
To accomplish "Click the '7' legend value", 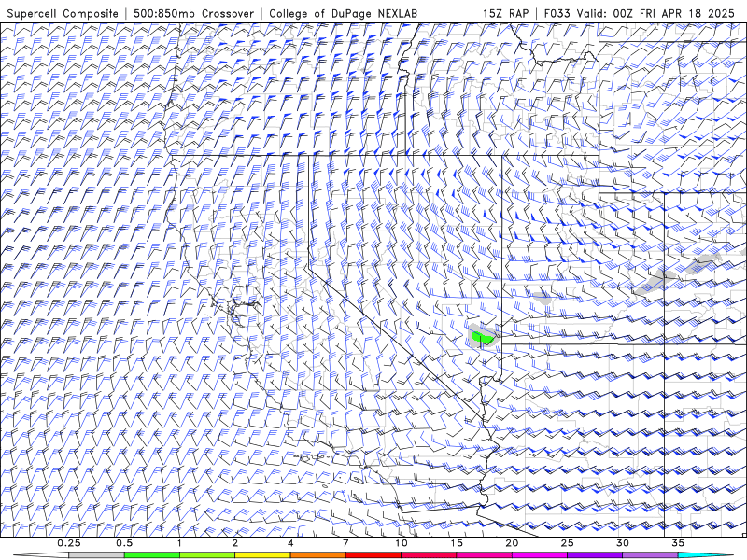I will 345,543.
